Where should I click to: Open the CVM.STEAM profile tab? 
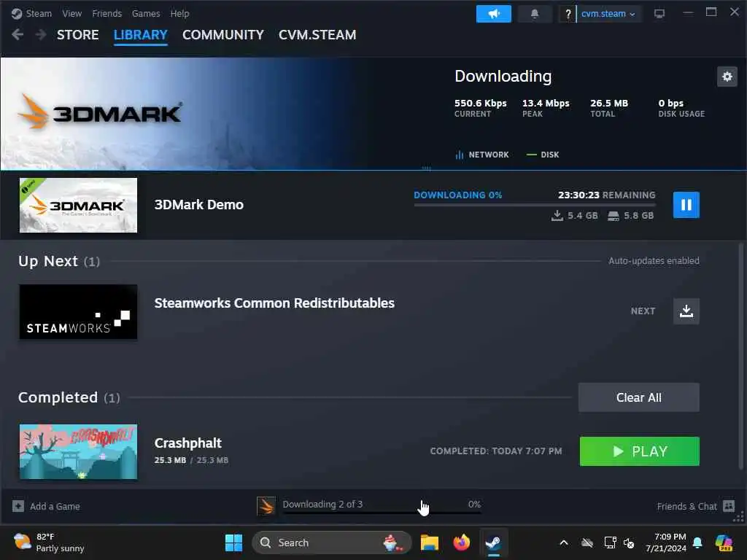tap(317, 35)
